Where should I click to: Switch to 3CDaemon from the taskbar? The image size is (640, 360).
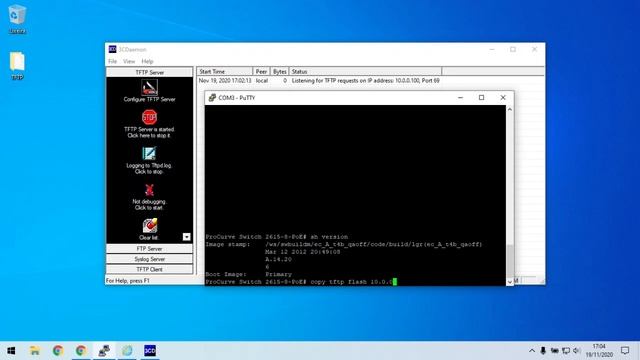(x=150, y=351)
